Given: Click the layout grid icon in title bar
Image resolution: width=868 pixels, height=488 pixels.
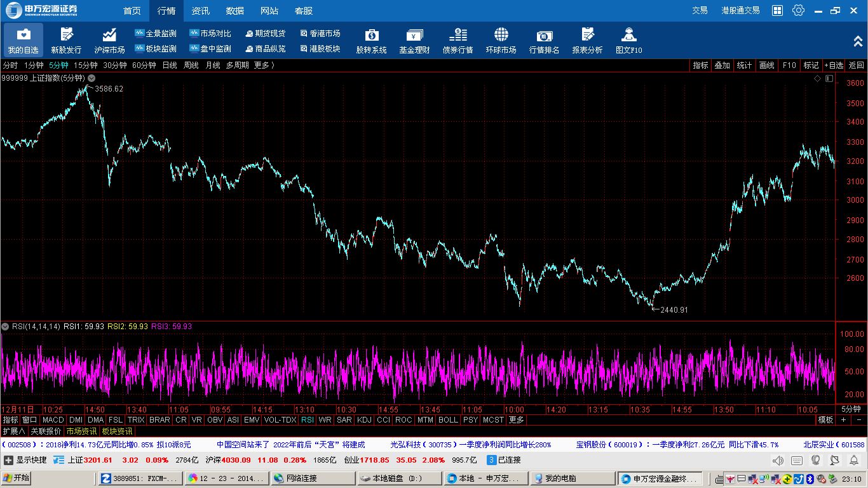Looking at the screenshot, I should (x=777, y=10).
